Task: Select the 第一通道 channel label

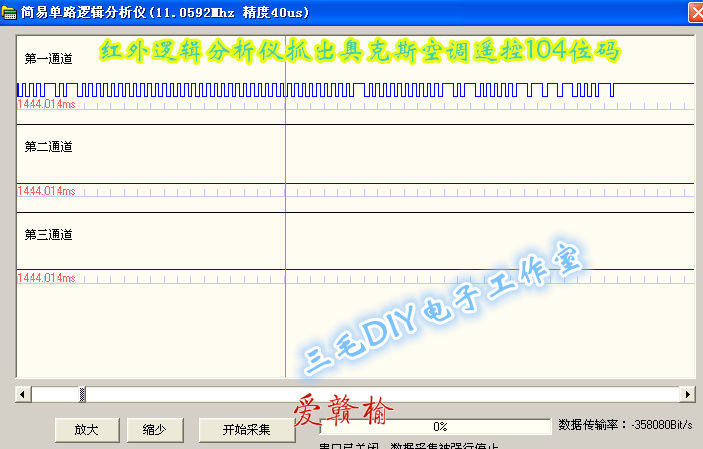Action: [48, 59]
